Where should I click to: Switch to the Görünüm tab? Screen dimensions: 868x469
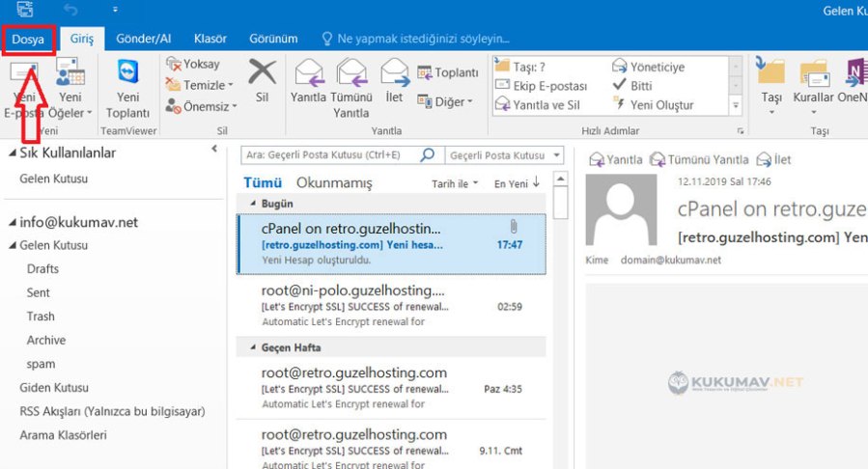pos(274,39)
